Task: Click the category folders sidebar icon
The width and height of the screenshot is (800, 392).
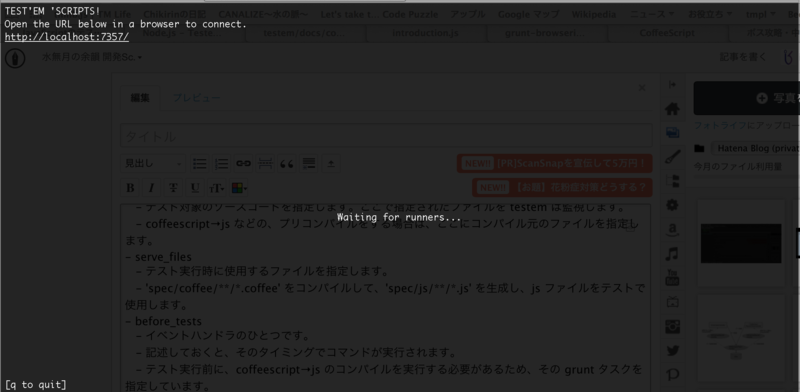Action: click(x=672, y=181)
